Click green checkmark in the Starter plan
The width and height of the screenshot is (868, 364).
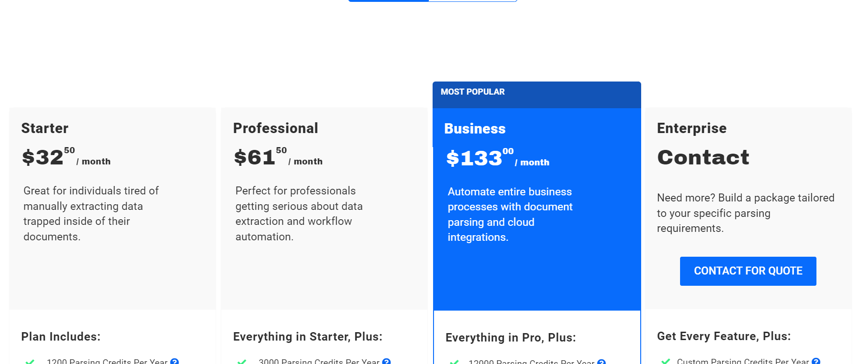pyautogui.click(x=30, y=362)
